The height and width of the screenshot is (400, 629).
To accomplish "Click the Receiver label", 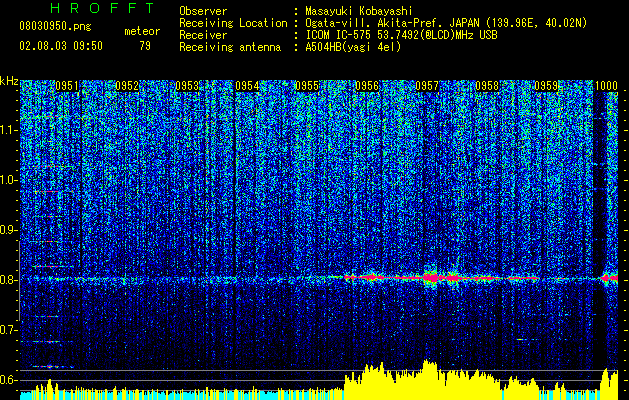I will click(x=203, y=35).
